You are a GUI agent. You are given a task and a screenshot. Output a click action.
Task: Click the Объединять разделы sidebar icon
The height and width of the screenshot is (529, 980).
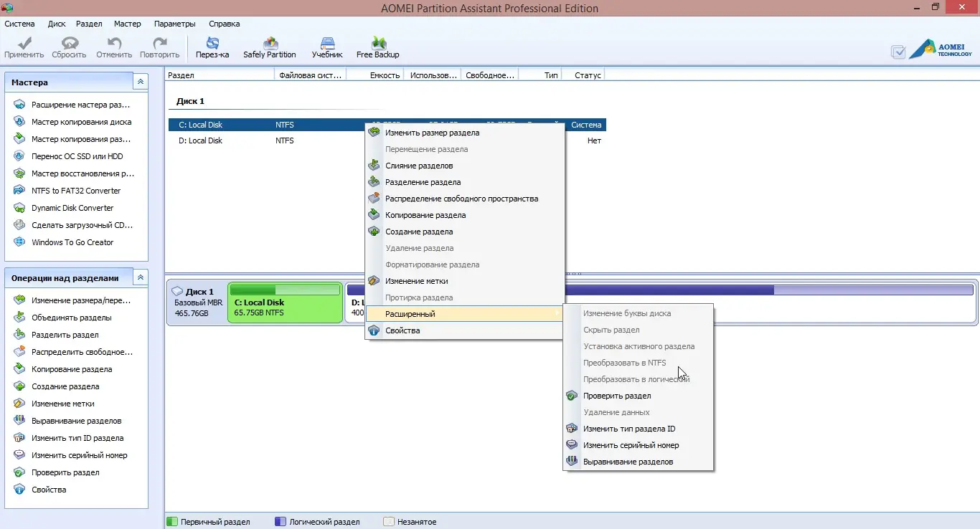19,318
